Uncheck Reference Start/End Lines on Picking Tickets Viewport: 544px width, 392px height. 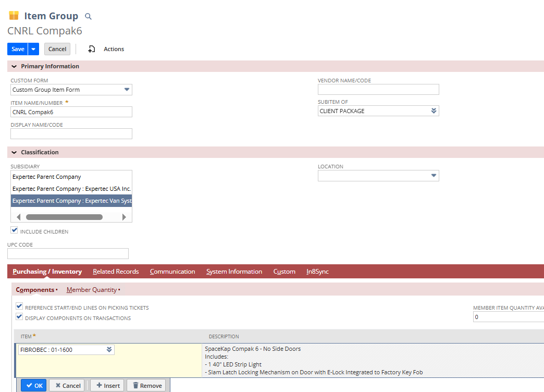tap(19, 307)
